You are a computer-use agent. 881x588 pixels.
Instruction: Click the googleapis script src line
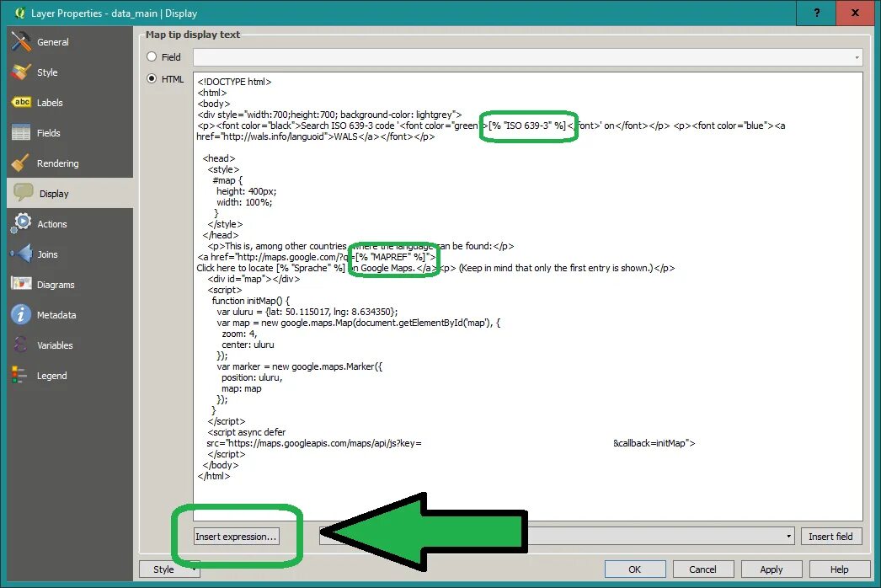(x=451, y=444)
